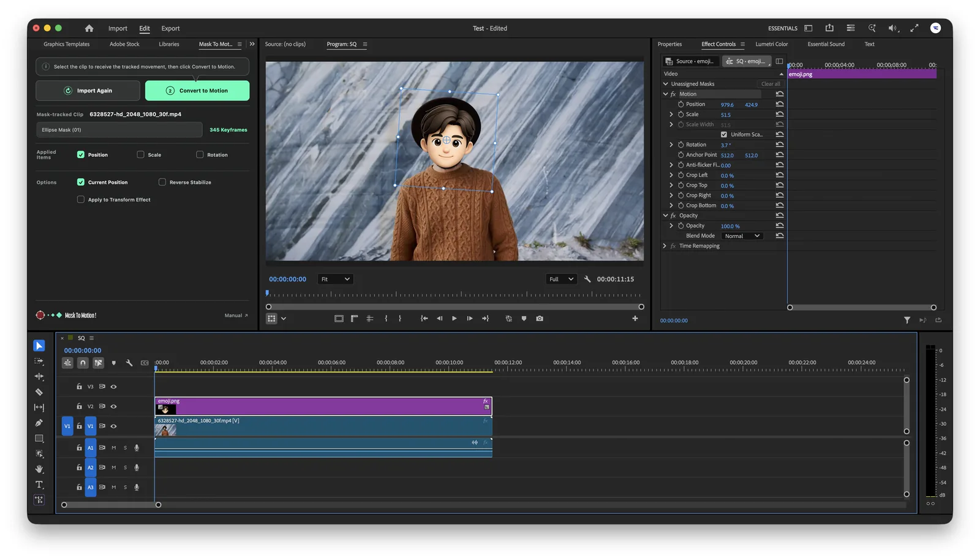The width and height of the screenshot is (980, 560).
Task: Open the Blend Mode dropdown
Action: click(742, 236)
